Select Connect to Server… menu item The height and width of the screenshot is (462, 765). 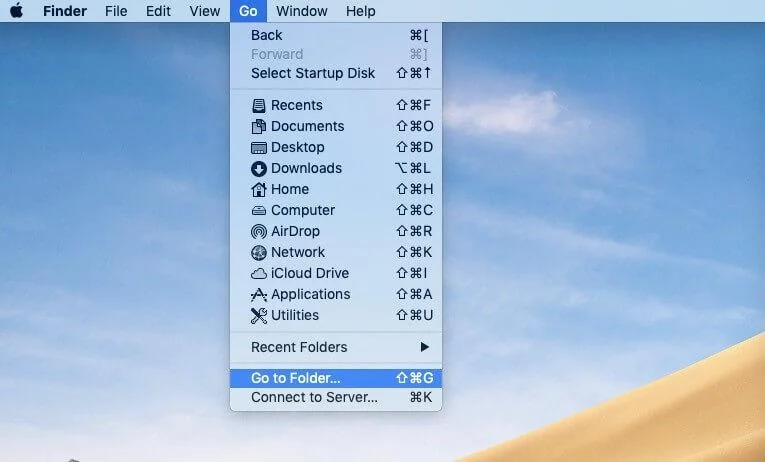[336, 397]
